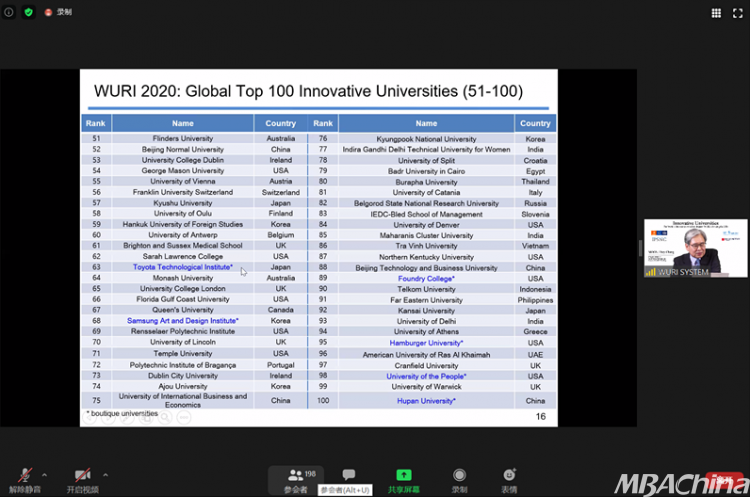Open the reactions emoji menu

tap(509, 480)
